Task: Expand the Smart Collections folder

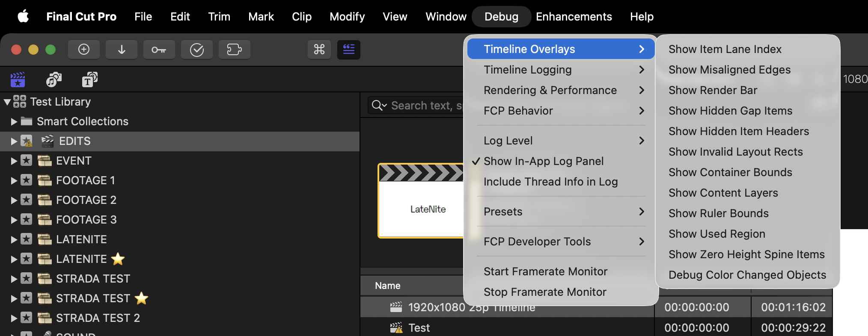Action: pyautogui.click(x=14, y=122)
